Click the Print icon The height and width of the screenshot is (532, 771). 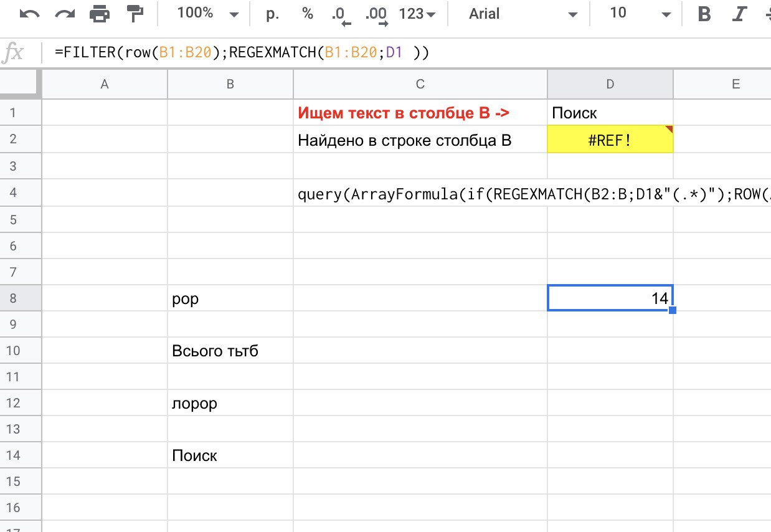tap(98, 14)
